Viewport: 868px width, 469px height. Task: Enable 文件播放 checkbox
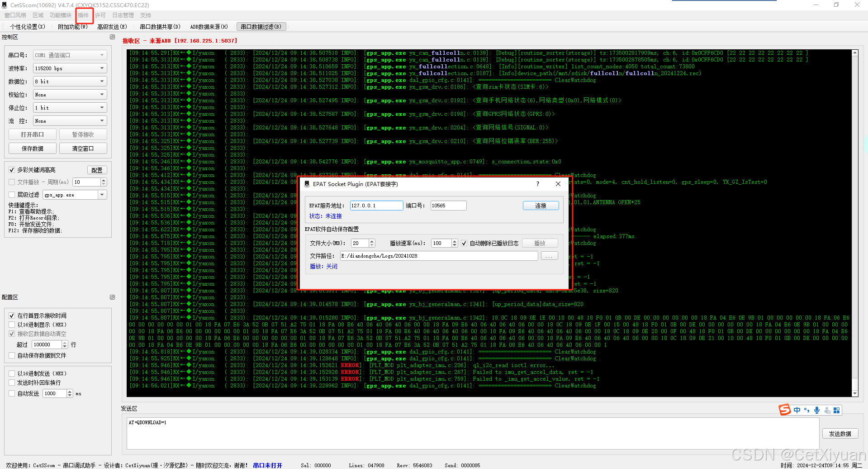point(12,182)
